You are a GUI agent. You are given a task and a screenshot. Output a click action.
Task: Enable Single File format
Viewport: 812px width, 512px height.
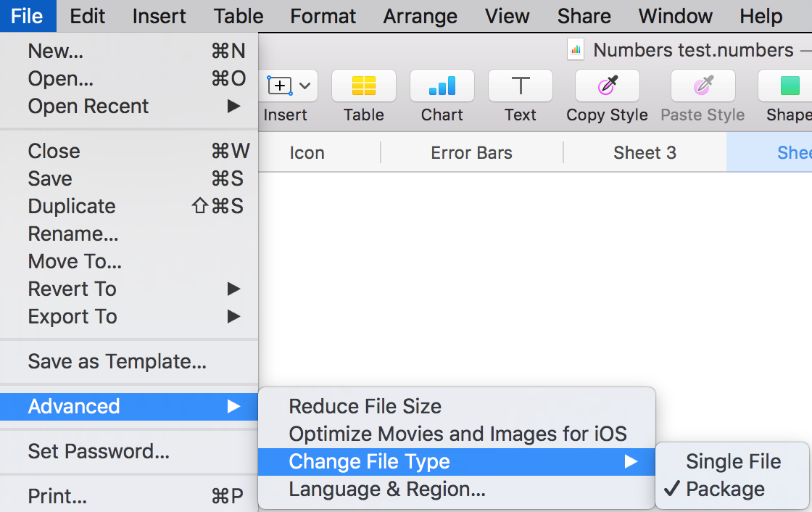pos(734,461)
